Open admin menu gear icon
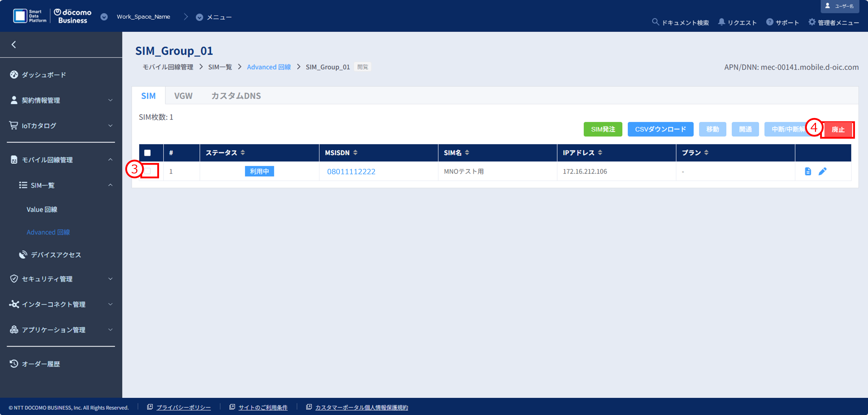Screen dimensions: 868x415 [x=812, y=22]
